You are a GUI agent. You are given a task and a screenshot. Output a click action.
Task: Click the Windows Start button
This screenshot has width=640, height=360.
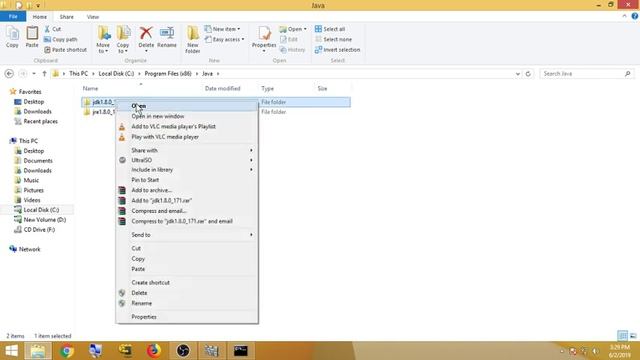(x=11, y=351)
